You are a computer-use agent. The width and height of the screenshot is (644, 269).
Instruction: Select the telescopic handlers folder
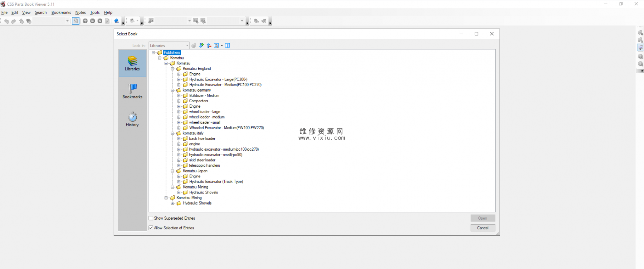(204, 166)
